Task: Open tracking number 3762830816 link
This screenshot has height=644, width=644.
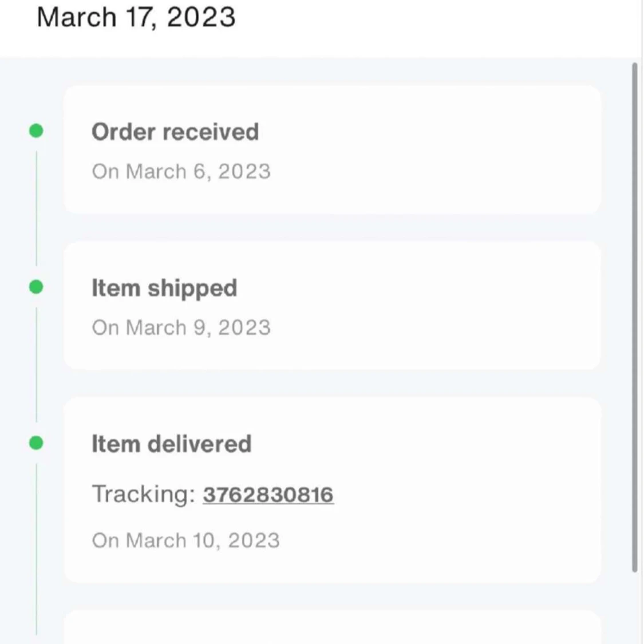Action: (x=268, y=494)
